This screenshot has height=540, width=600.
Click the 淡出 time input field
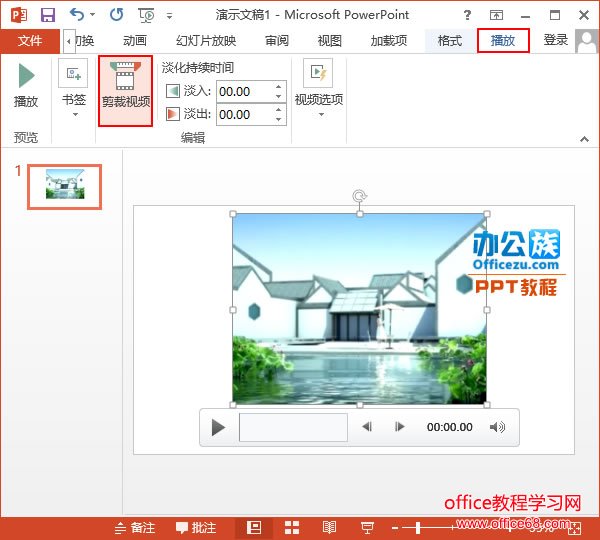[244, 114]
